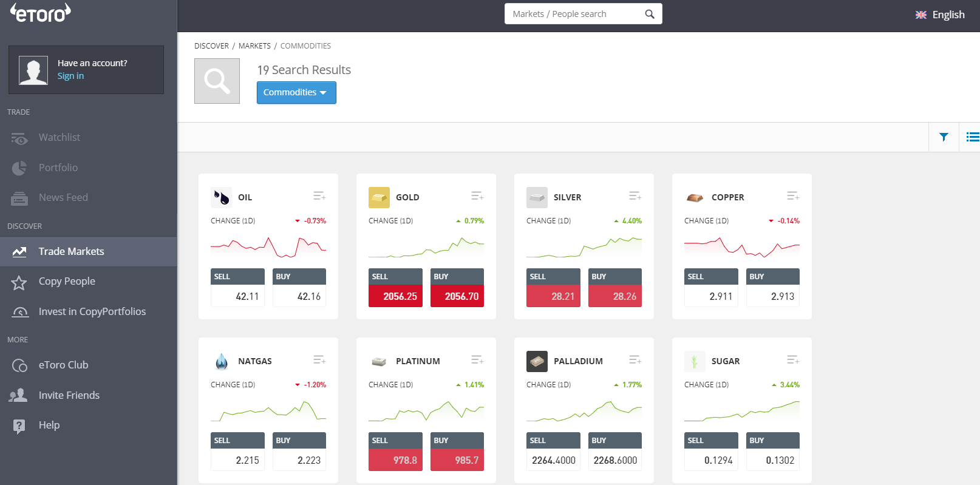980x485 pixels.
Task: Click the PALLADIUM icon
Action: point(537,361)
